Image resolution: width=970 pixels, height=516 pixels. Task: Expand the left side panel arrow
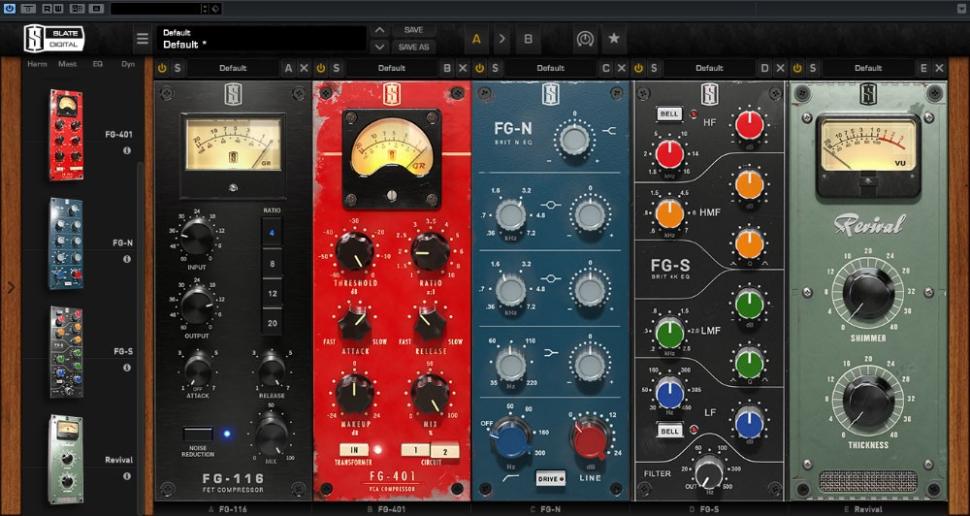click(10, 288)
